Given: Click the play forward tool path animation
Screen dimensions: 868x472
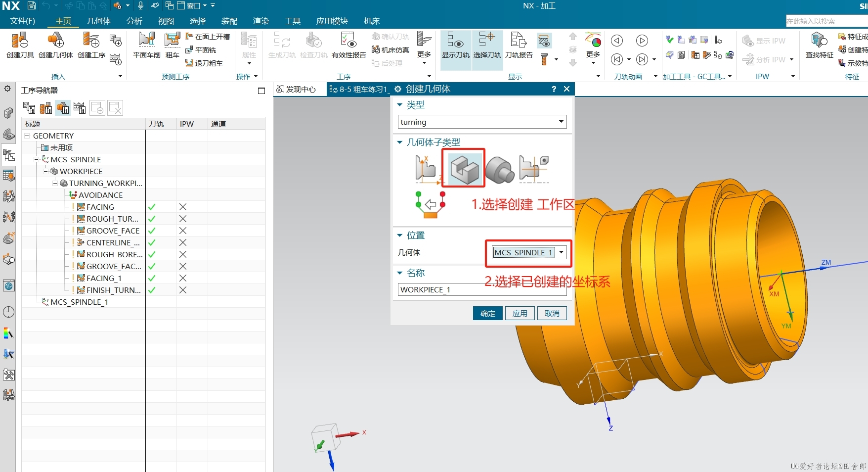Looking at the screenshot, I should tap(642, 41).
